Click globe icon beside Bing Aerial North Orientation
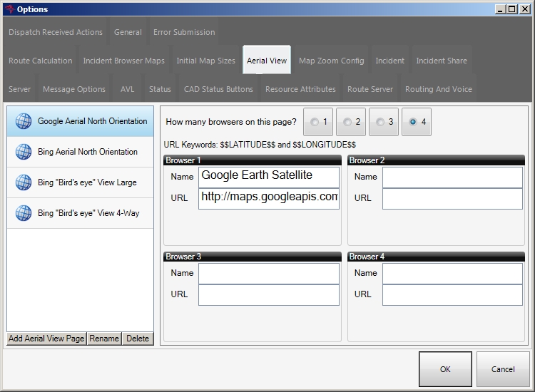This screenshot has width=535, height=392. pyautogui.click(x=24, y=152)
